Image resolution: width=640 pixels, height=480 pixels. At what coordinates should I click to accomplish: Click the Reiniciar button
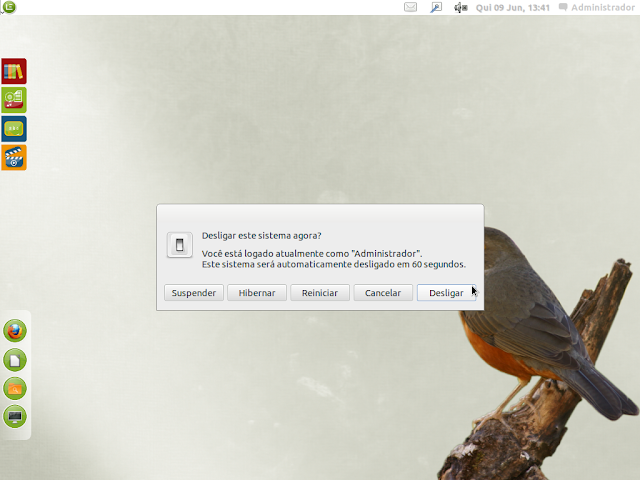click(320, 293)
